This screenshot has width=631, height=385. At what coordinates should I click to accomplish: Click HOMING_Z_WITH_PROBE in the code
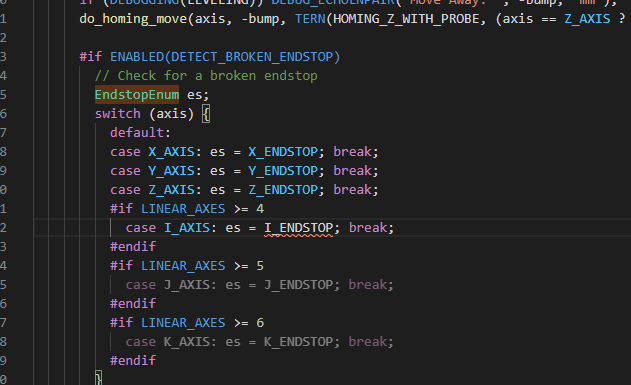pos(406,19)
